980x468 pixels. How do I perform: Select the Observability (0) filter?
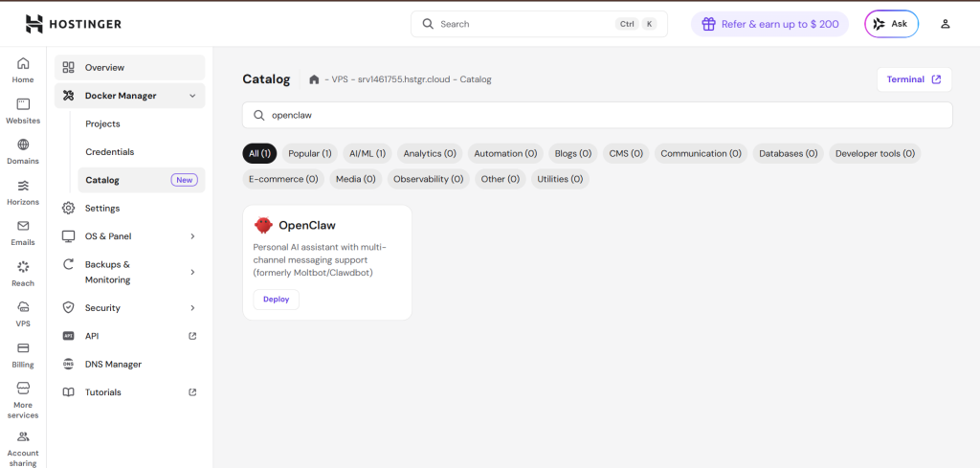pos(428,179)
